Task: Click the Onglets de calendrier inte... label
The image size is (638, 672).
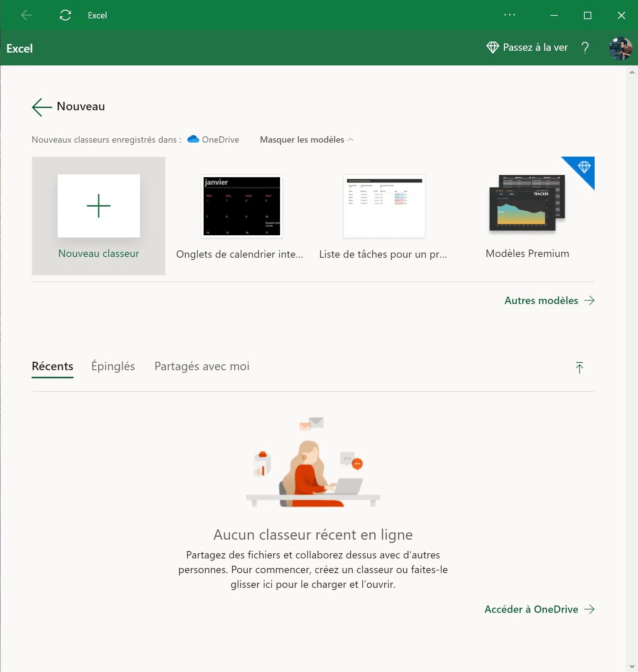Action: (240, 254)
